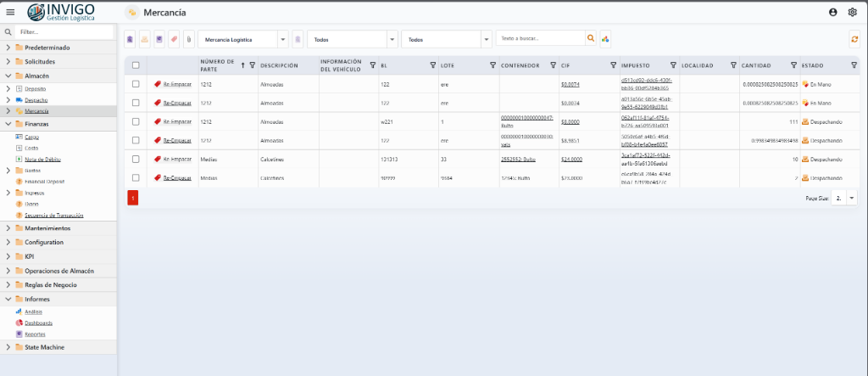868x376 pixels.
Task: Expand the Reglas de Negocio folder
Action: tap(8, 284)
